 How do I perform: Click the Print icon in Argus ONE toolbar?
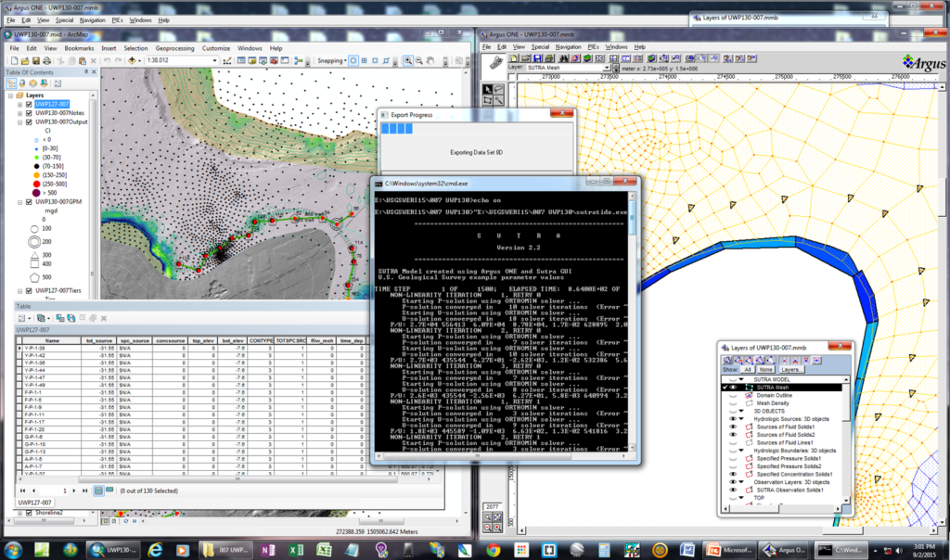click(549, 58)
